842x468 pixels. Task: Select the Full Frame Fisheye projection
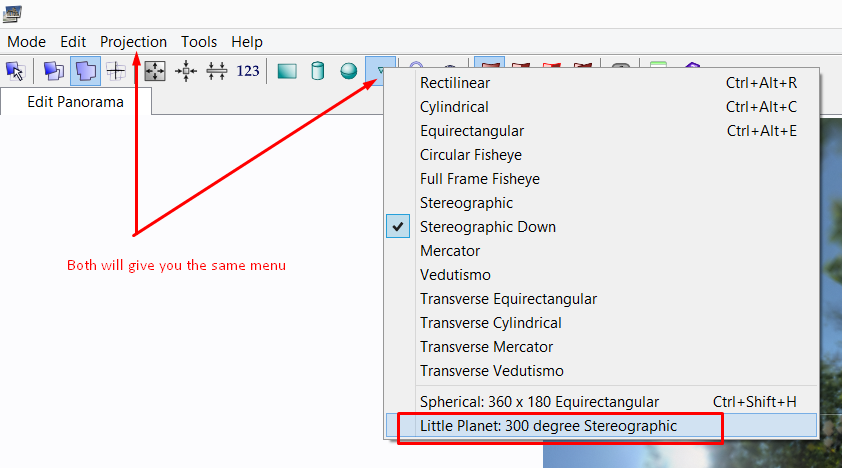coord(479,179)
